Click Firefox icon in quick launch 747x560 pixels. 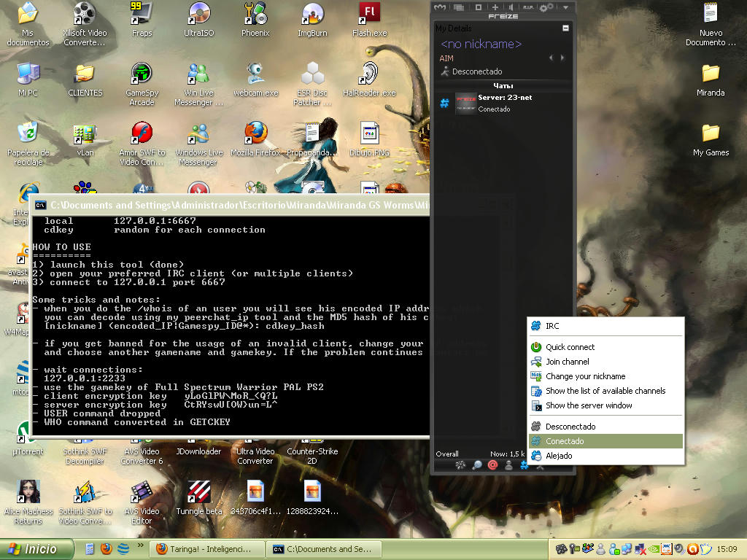(x=107, y=549)
